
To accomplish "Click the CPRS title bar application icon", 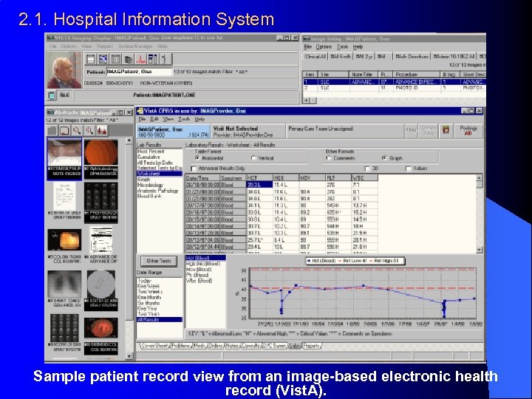I will pyautogui.click(x=140, y=111).
